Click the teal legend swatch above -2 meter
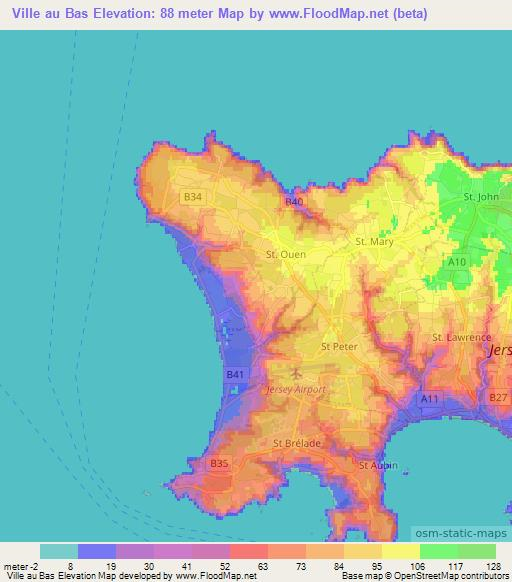Viewport: 512px width, 582px height. coord(59,551)
